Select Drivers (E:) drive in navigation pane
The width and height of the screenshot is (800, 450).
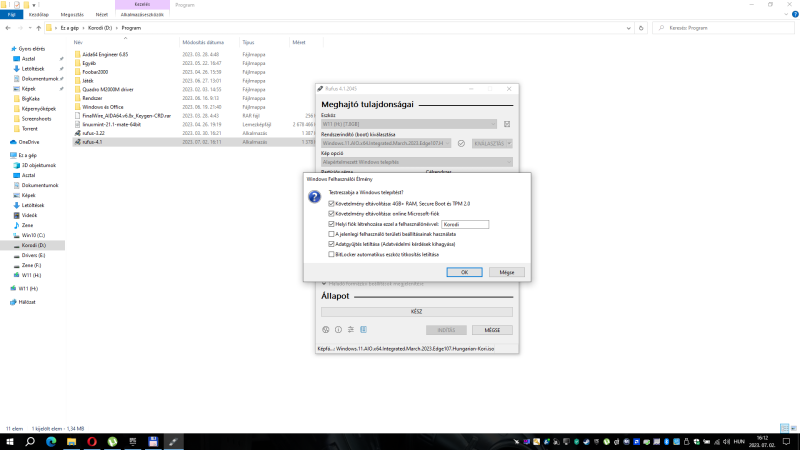coord(33,256)
